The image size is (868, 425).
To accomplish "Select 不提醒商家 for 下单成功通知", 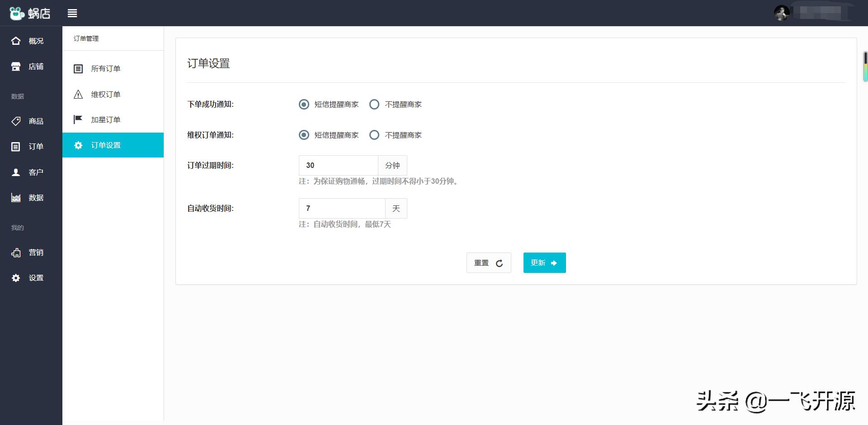I will pos(374,105).
